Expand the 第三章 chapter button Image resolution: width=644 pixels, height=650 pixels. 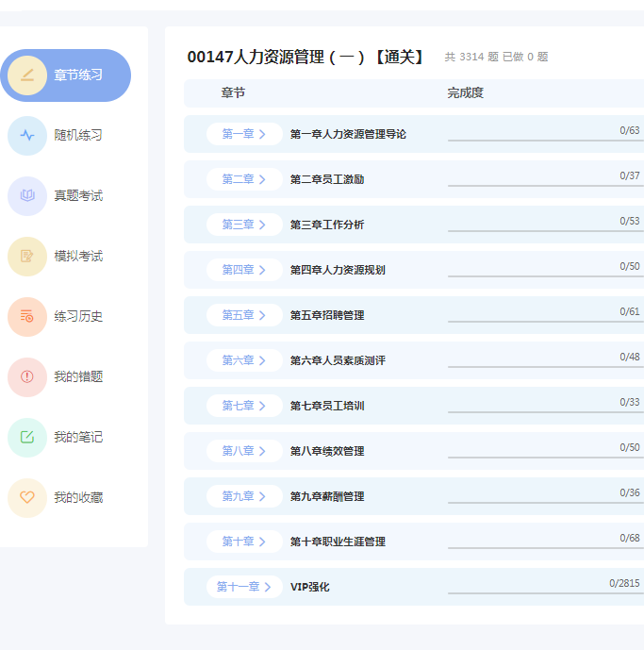pos(244,225)
